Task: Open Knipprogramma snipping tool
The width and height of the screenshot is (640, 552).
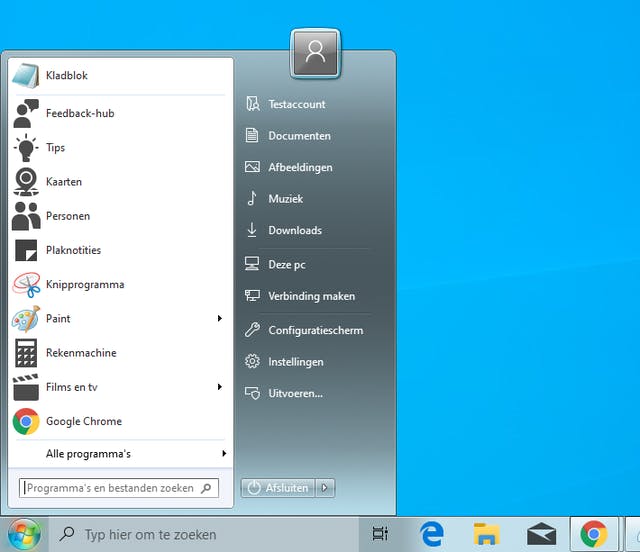Action: coord(84,284)
